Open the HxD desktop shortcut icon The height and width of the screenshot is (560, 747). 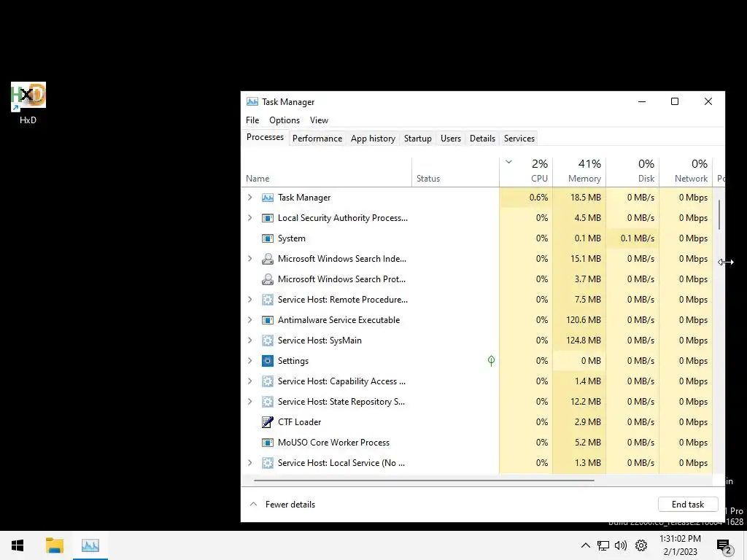tap(28, 97)
